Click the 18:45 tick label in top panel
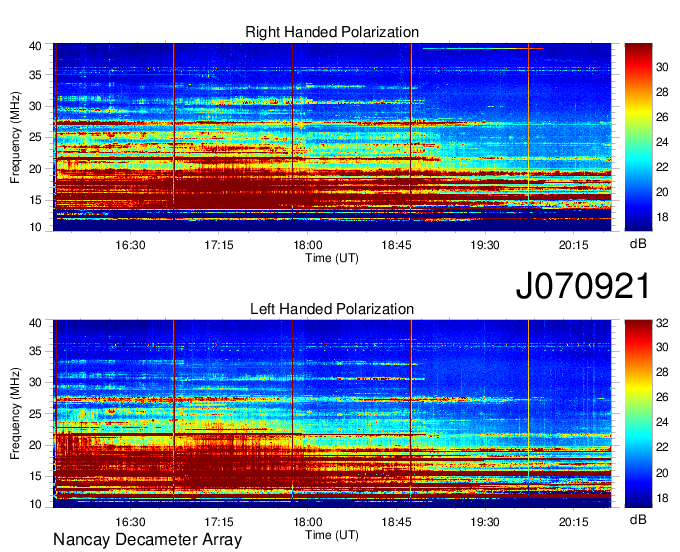The width and height of the screenshot is (680, 552). (x=396, y=245)
